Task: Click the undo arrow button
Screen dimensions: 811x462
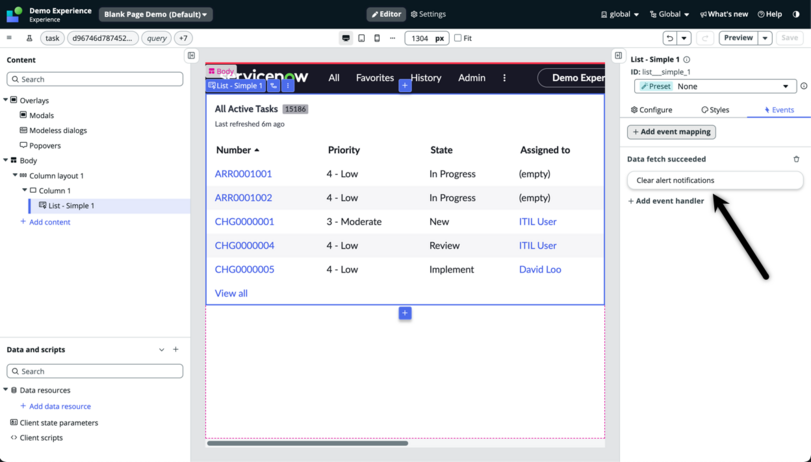Action: (670, 38)
